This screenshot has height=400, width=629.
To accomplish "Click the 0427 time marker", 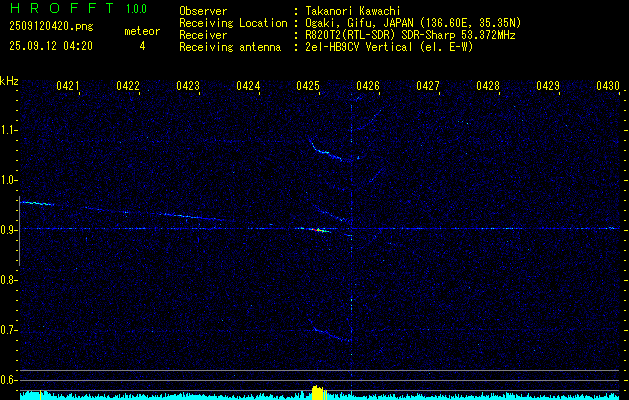I will point(428,86).
